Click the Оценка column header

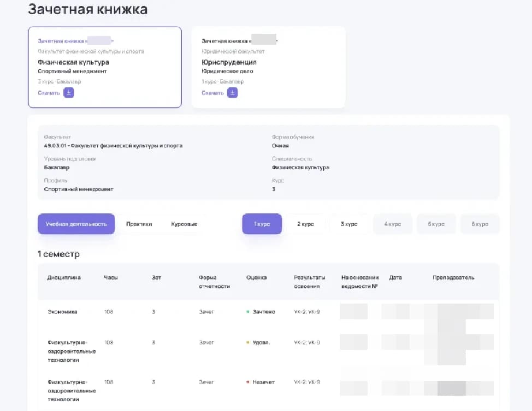pos(256,278)
